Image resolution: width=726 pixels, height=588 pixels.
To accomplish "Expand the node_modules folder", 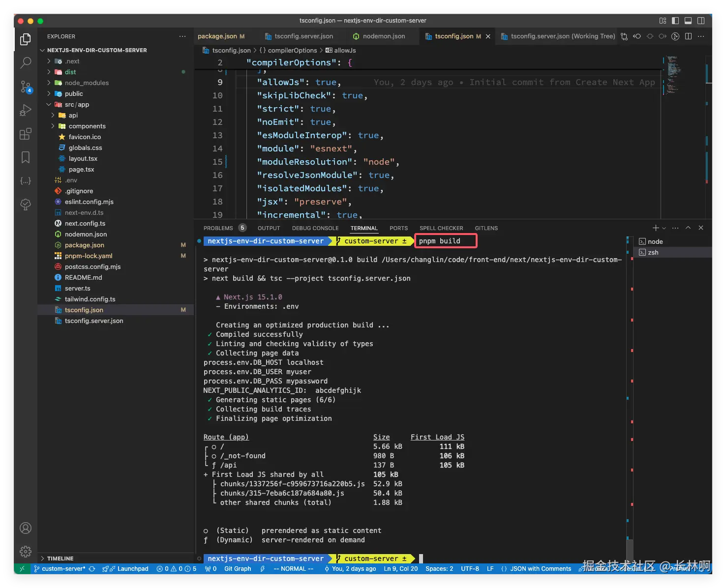I will tap(87, 83).
